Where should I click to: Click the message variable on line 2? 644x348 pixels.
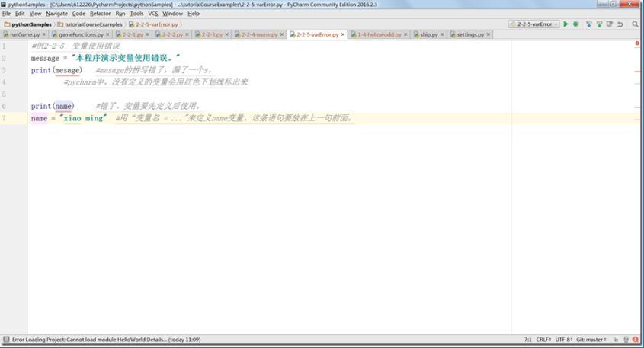click(x=45, y=59)
